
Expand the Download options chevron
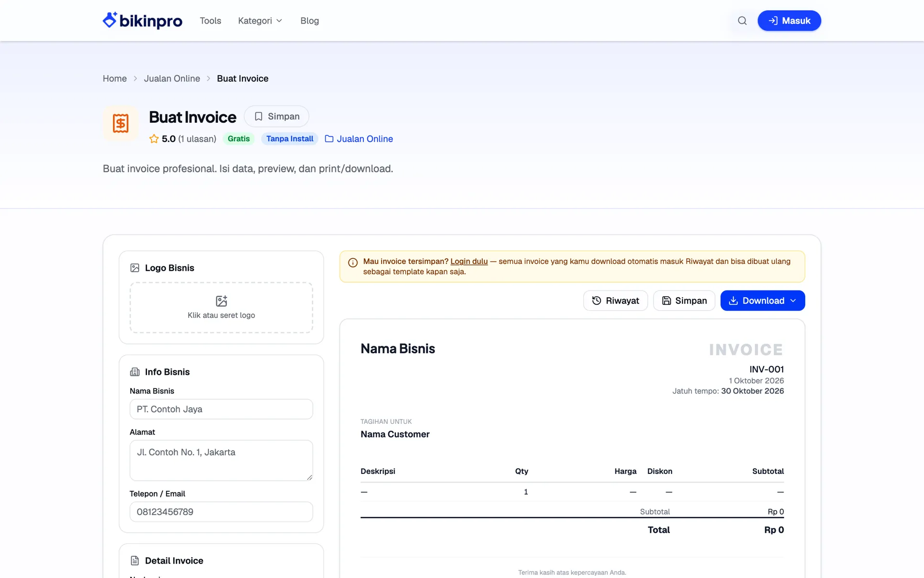[x=793, y=301]
